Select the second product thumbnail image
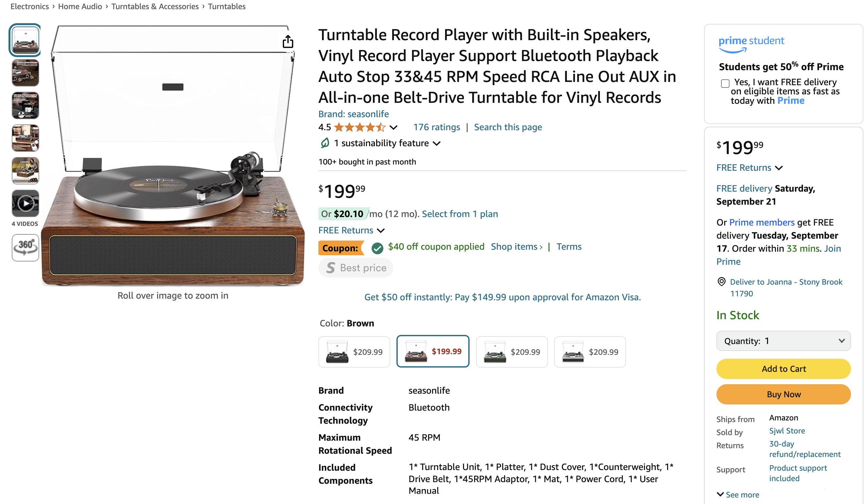 point(25,73)
